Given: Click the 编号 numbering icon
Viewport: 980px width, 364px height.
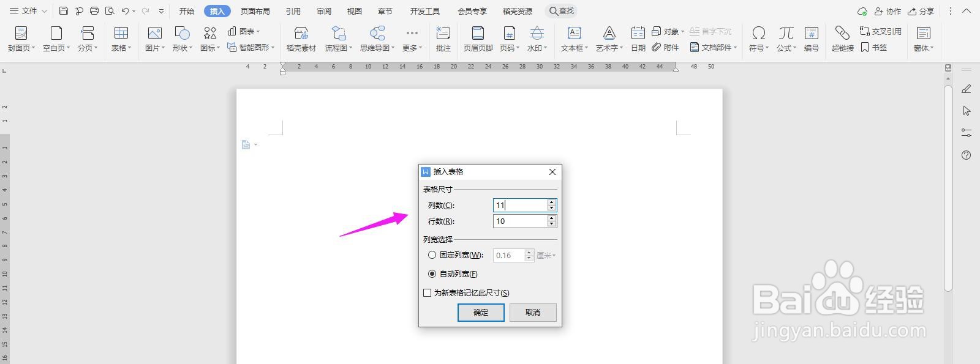Looking at the screenshot, I should (x=812, y=33).
